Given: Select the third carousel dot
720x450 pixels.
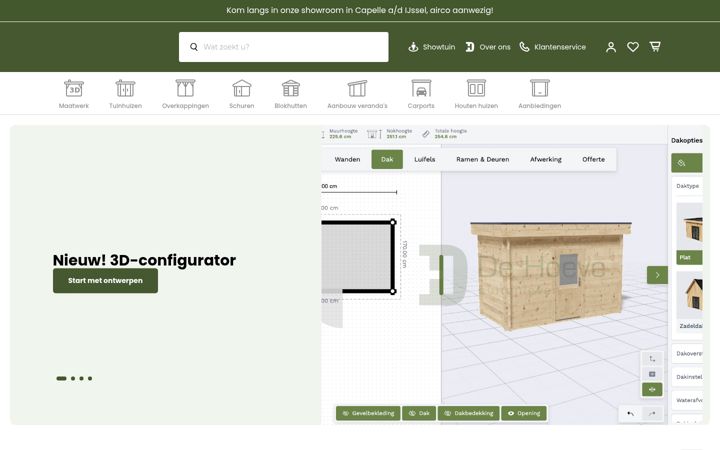Looking at the screenshot, I should click(x=81, y=378).
